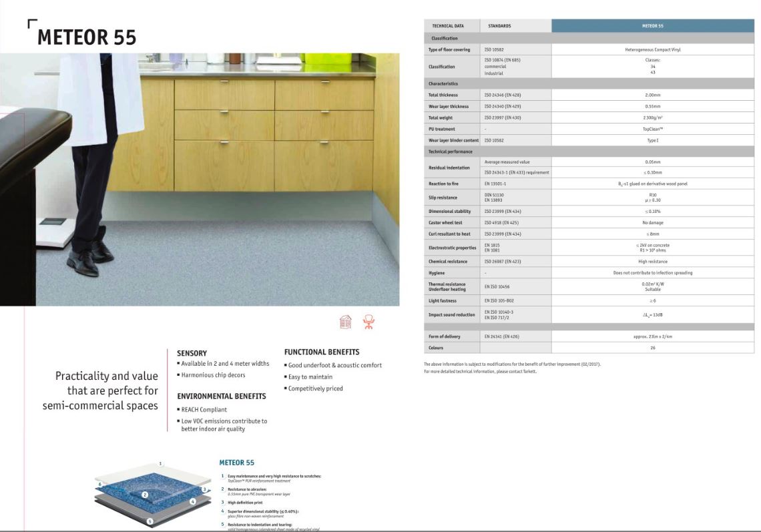This screenshot has height=532, width=761.
Task: Click "Resistance to indentation and tearing" legend entry
Action: click(x=260, y=525)
